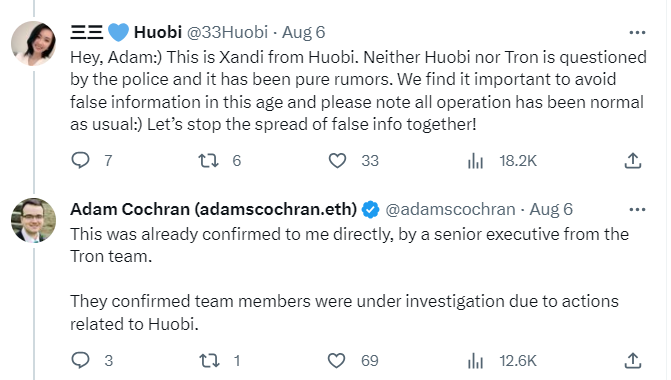Click the Adam Cochran (adamscochran.eth) display name

[214, 210]
